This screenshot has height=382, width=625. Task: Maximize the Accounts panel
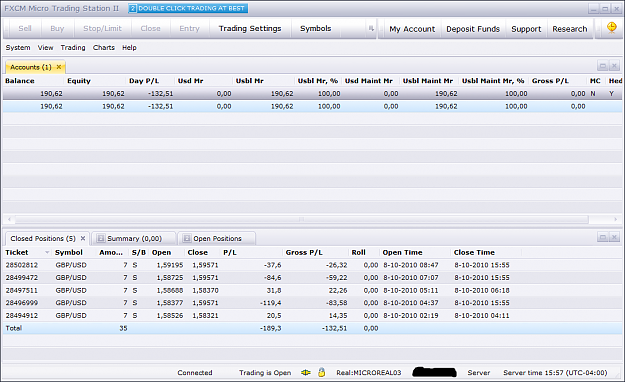603,66
